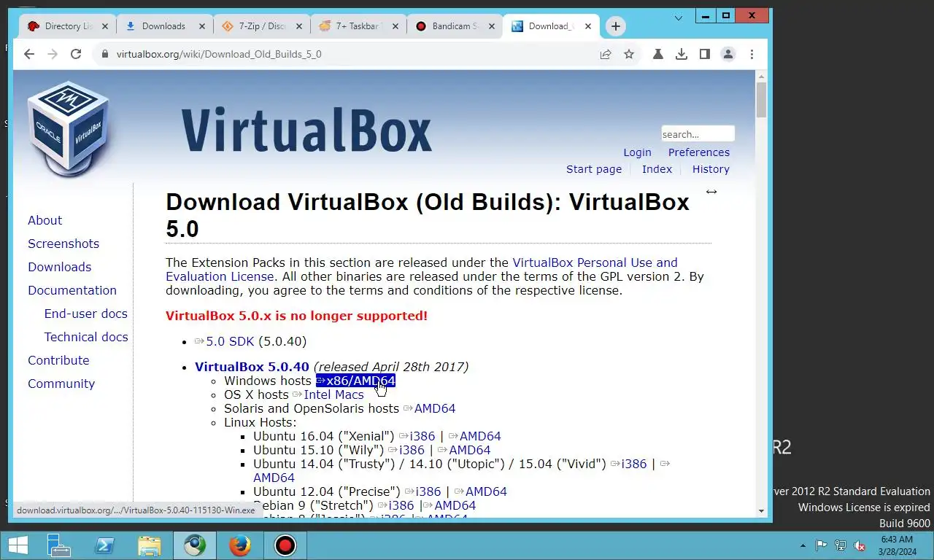Viewport: 934px width, 560px height.
Task: Open File Explorer from the taskbar
Action: tap(149, 545)
